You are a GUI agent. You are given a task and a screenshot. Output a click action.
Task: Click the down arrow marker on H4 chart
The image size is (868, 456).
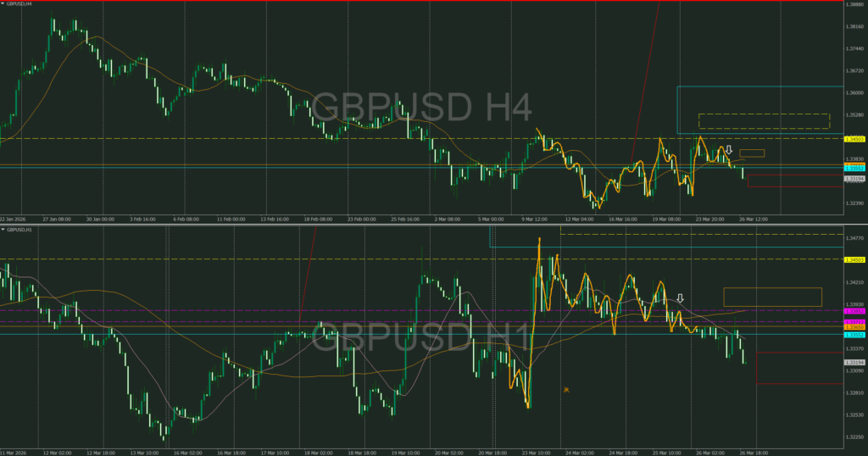tap(728, 150)
